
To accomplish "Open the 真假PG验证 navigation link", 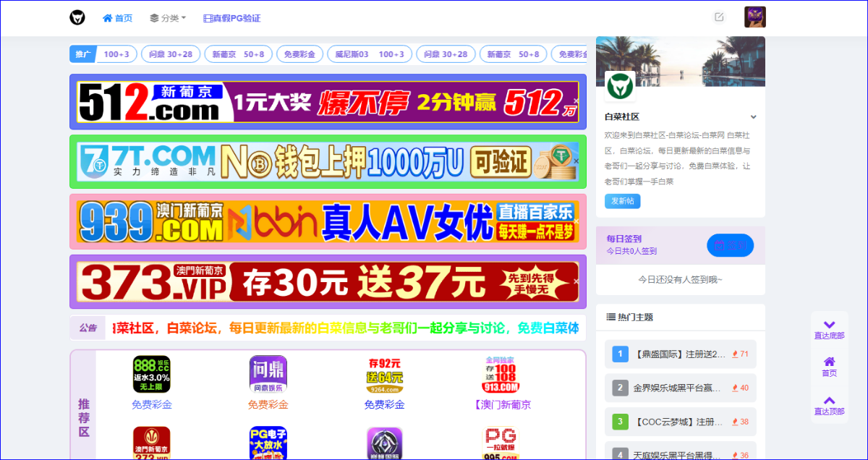I will pos(231,18).
